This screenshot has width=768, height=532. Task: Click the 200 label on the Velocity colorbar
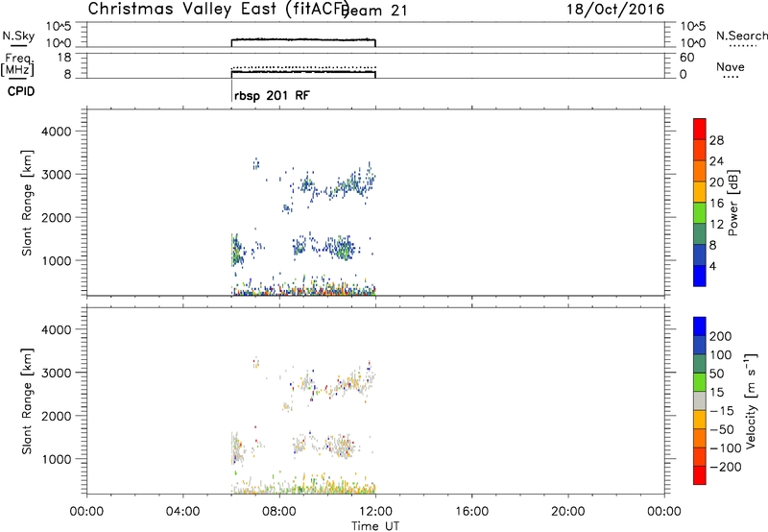(721, 336)
